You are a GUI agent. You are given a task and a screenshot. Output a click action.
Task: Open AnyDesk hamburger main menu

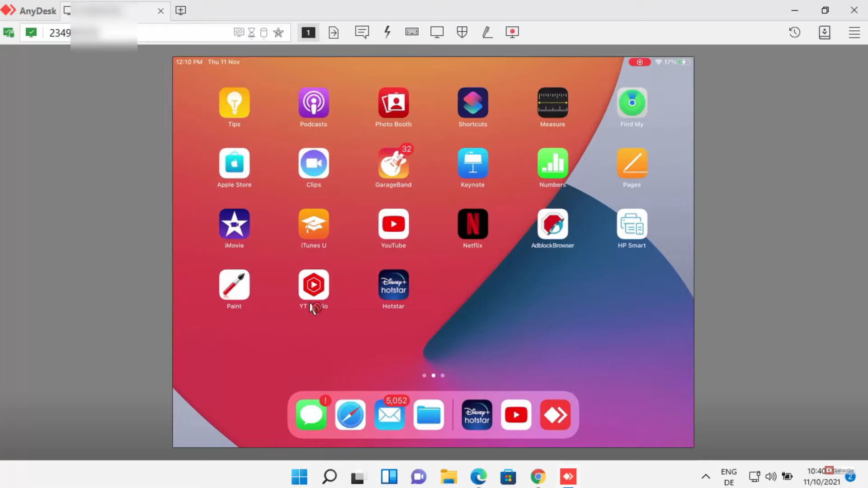pos(854,32)
